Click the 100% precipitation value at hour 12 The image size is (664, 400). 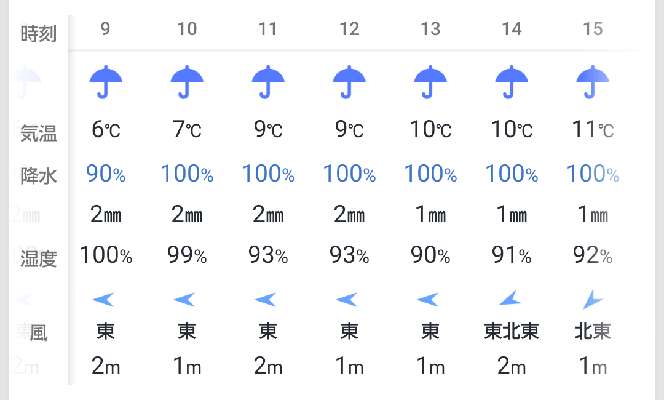coord(349,174)
